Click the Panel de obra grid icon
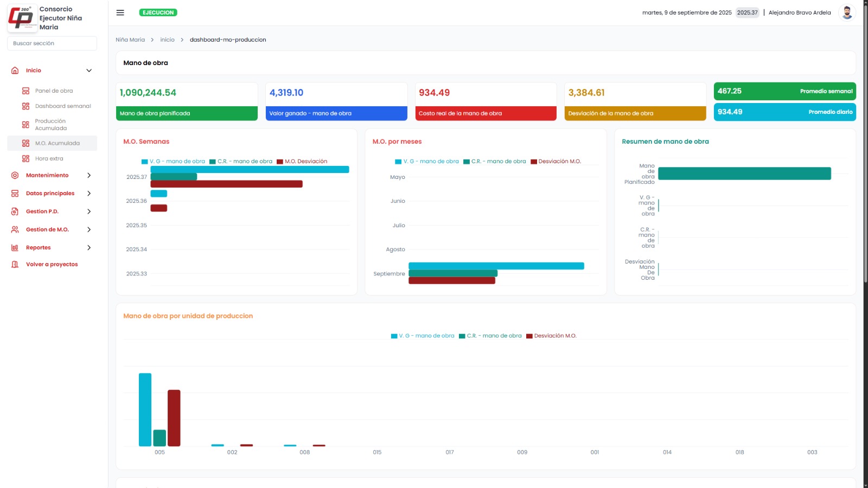868x488 pixels. click(25, 91)
